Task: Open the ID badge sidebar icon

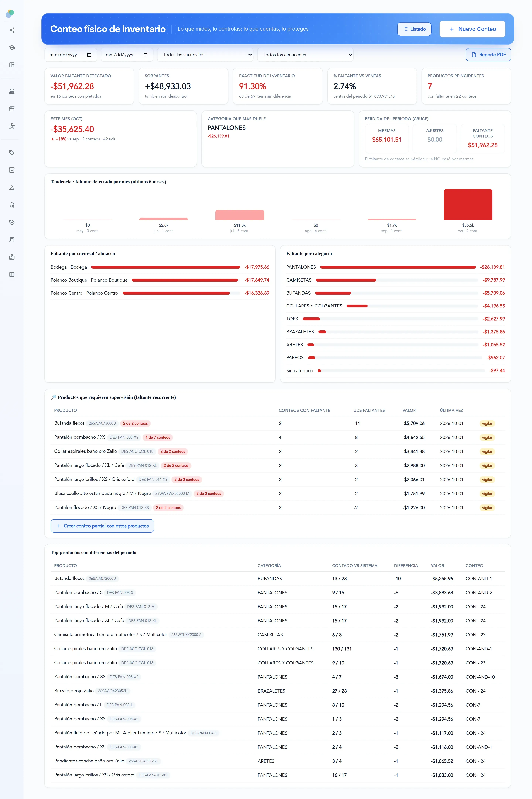Action: click(x=12, y=257)
